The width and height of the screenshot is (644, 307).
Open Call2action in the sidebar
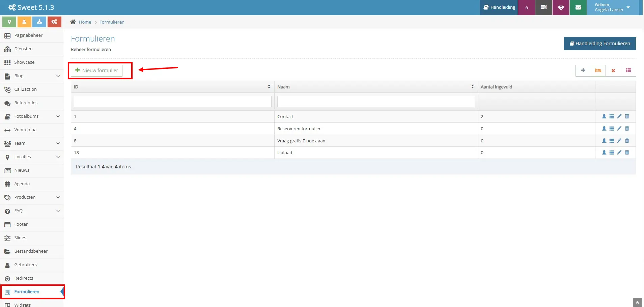[32, 89]
